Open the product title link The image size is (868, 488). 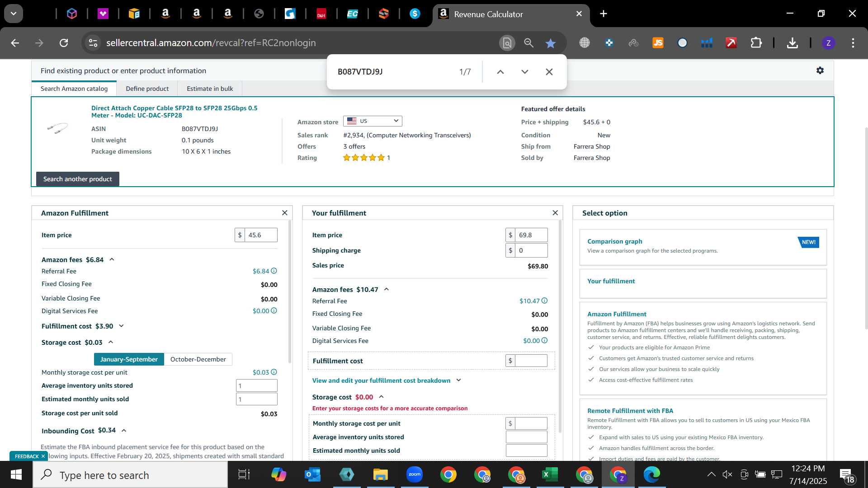point(175,112)
